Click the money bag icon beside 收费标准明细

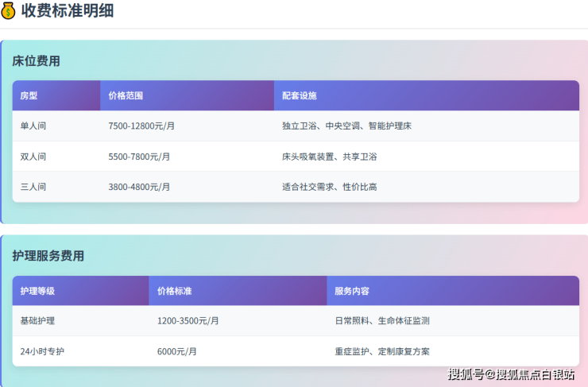[9, 11]
